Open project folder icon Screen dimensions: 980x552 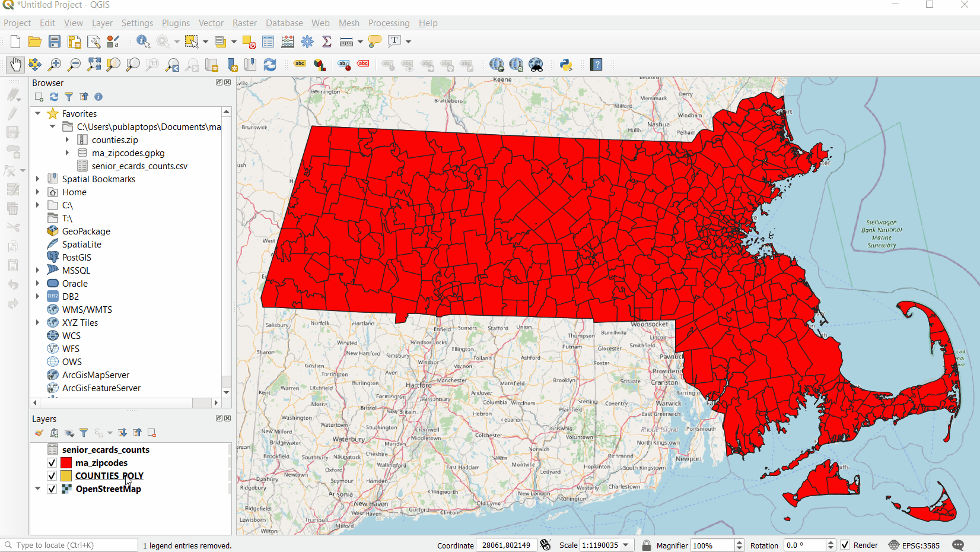click(x=35, y=42)
